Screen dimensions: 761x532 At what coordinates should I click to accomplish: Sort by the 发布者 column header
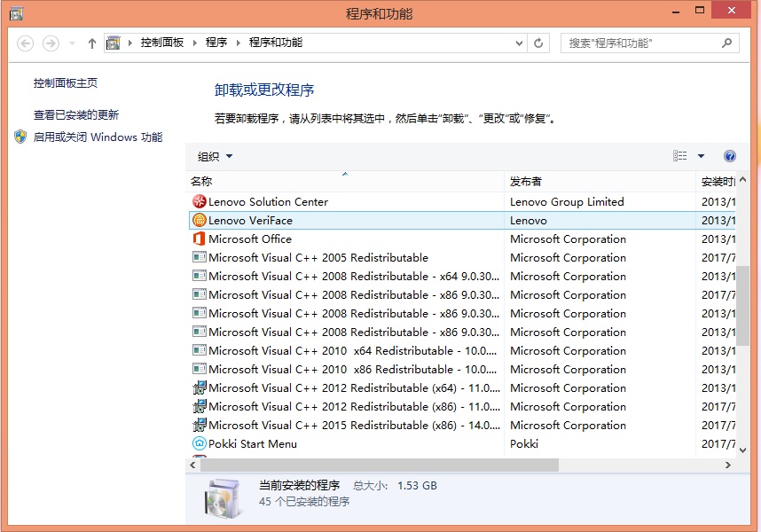pos(600,181)
